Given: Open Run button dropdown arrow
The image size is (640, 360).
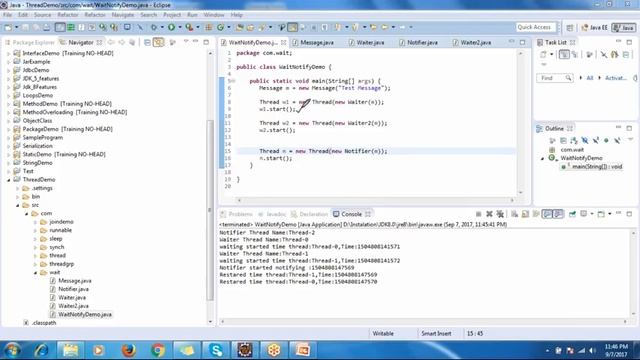Looking at the screenshot, I should click(180, 27).
